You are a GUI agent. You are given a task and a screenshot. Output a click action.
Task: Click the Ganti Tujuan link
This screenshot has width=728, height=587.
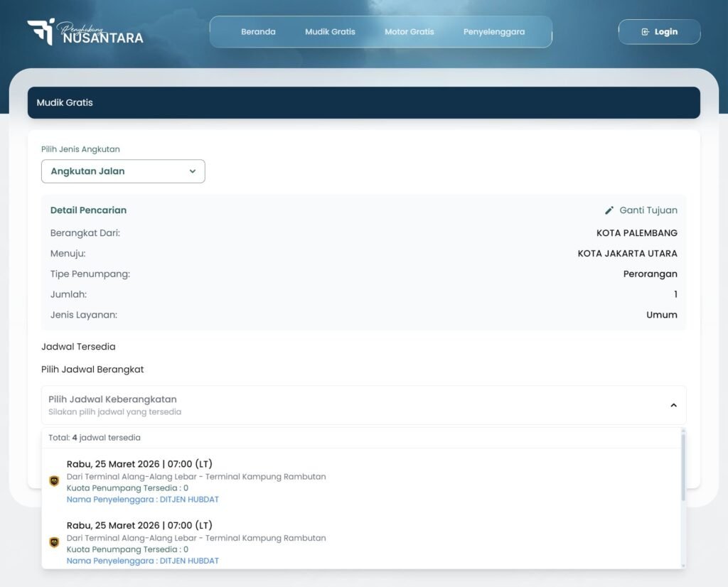(648, 210)
